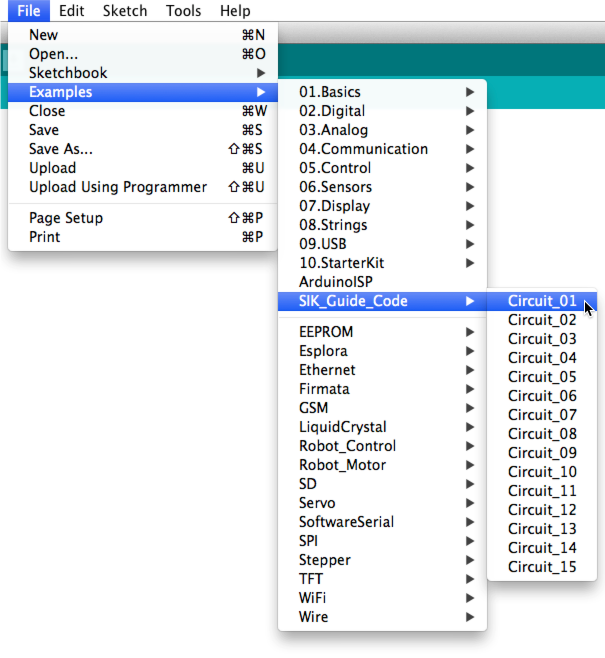Click Print menu item

point(143,237)
